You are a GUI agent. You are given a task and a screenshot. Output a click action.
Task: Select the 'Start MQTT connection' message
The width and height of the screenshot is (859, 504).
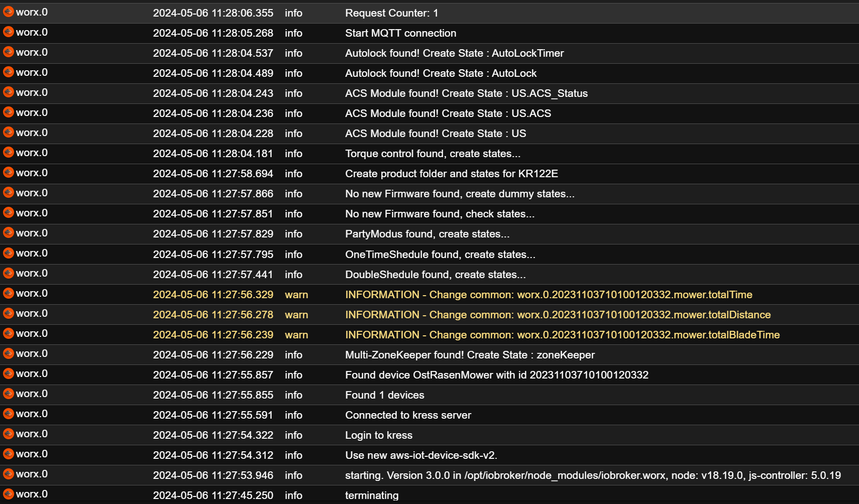tap(400, 33)
